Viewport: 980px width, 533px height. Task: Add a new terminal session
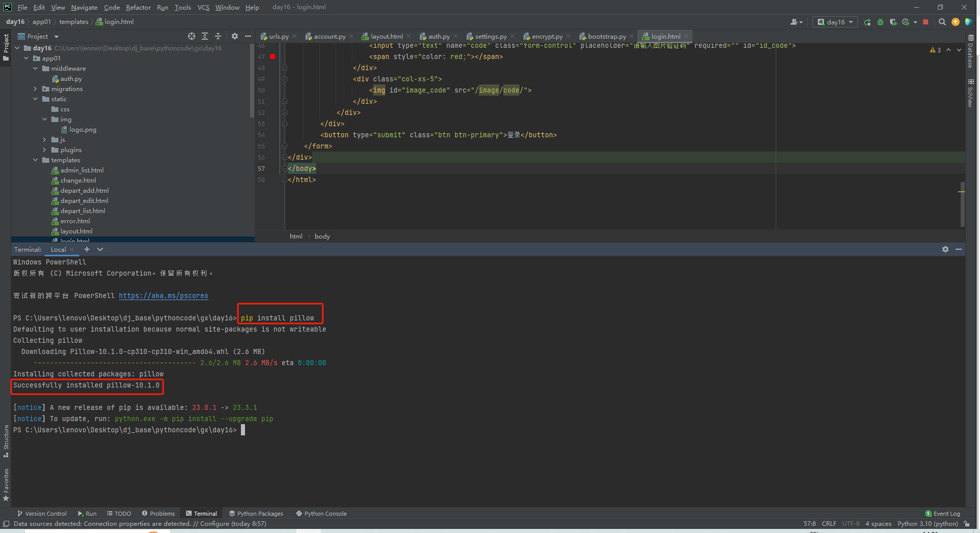(87, 249)
